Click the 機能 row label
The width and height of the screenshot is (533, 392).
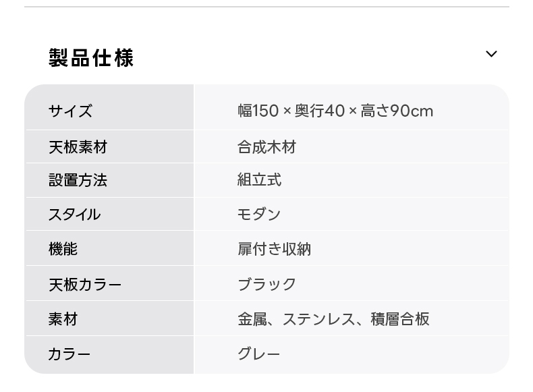(63, 249)
